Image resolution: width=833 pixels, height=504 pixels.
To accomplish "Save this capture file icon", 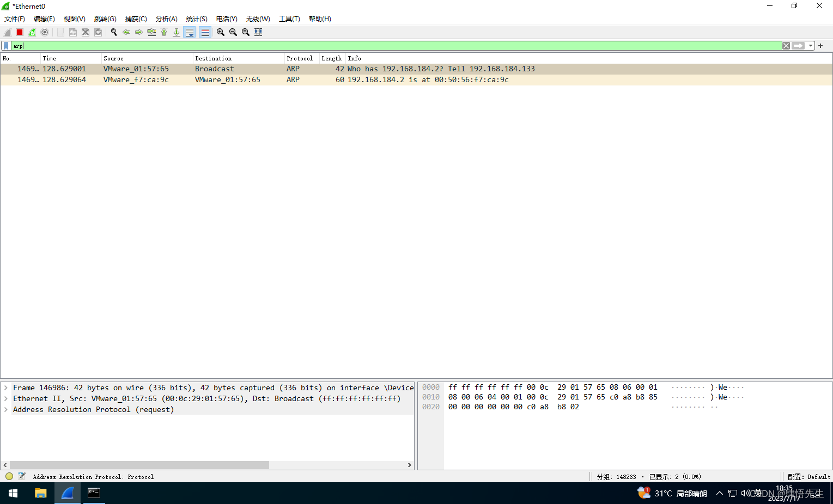I will [73, 32].
